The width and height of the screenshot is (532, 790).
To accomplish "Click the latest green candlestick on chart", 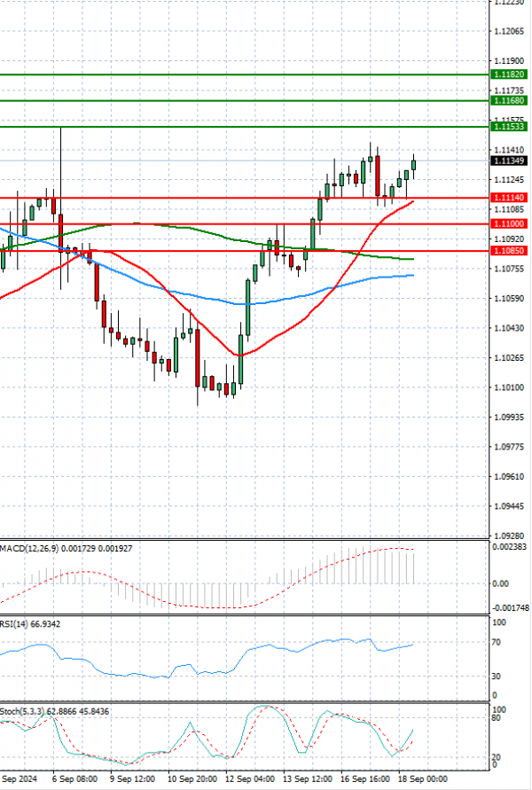I will [x=414, y=165].
